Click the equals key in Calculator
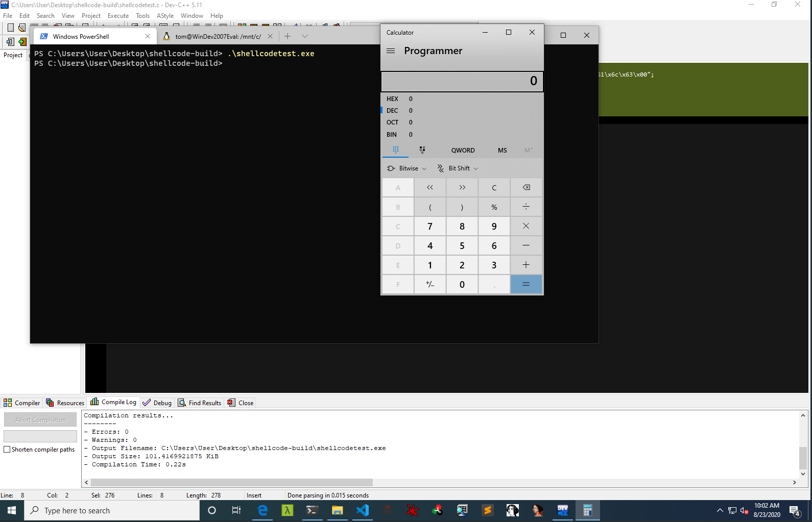812x522 pixels. coord(526,284)
